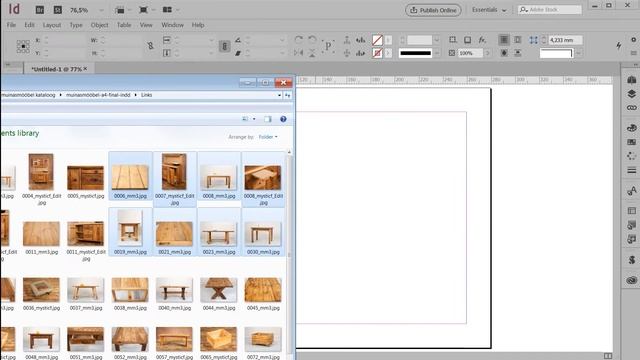Viewport: 640px width, 360px height.
Task: Open Adobe Bridge from the top bar
Action: click(x=40, y=10)
